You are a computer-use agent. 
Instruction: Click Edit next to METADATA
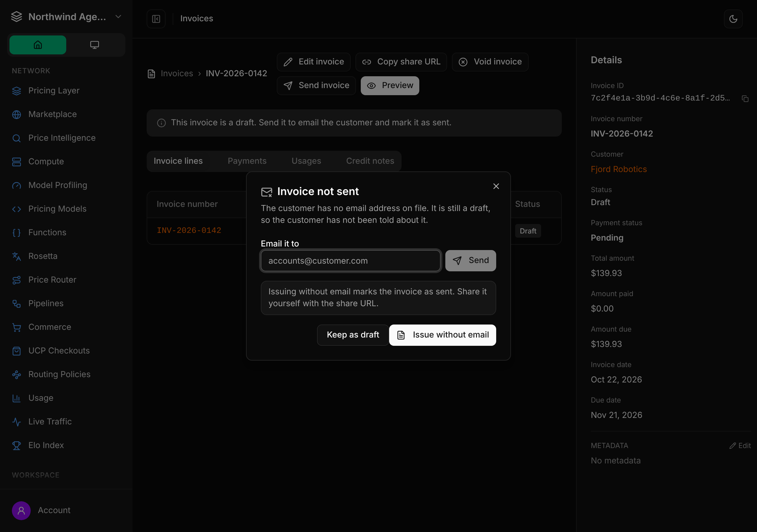pos(740,446)
